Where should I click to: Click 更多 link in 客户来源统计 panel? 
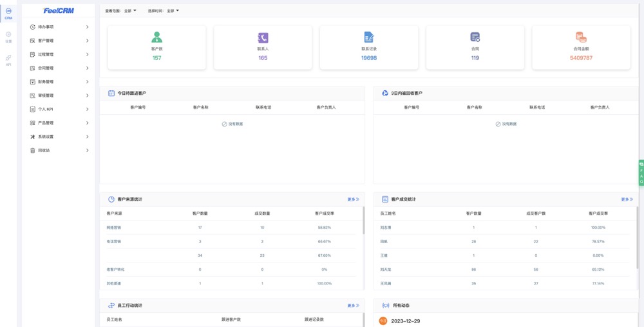pos(353,199)
